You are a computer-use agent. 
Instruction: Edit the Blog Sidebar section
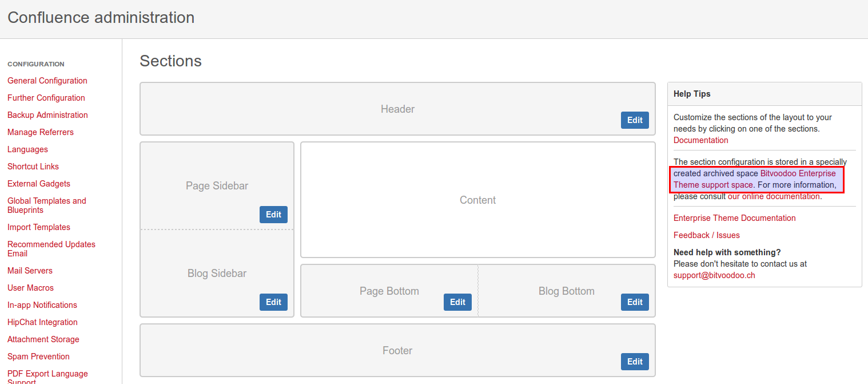coord(273,302)
